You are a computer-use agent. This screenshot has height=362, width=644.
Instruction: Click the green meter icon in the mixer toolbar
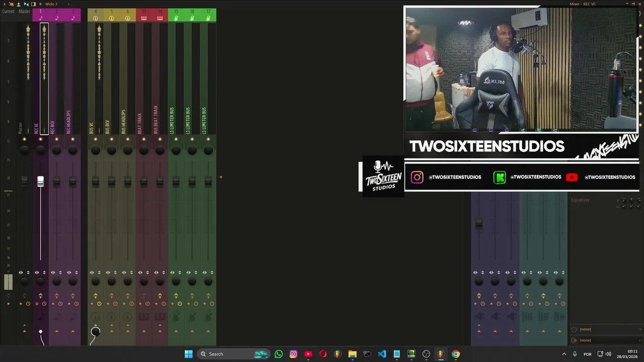19,4
